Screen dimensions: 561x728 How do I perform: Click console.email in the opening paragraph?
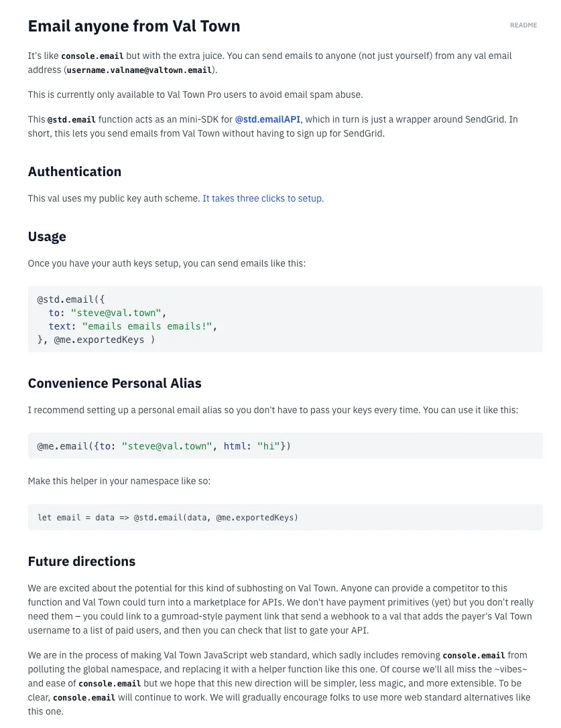92,56
